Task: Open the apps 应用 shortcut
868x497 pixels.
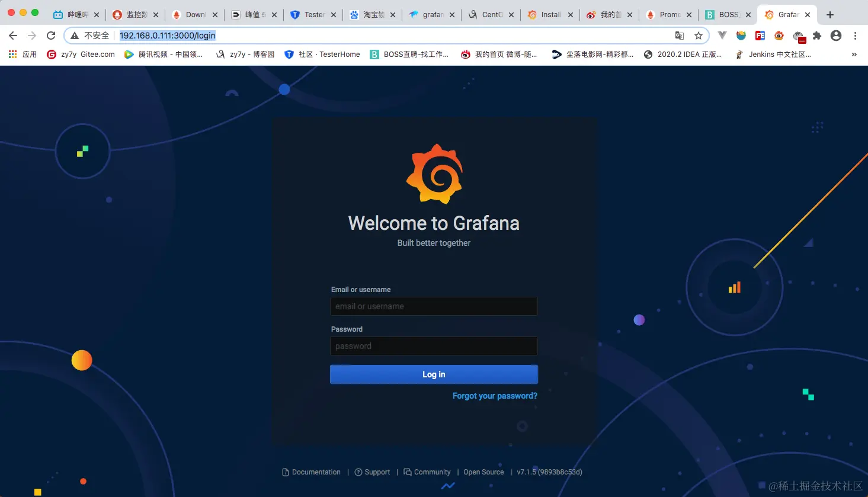Action: (23, 54)
